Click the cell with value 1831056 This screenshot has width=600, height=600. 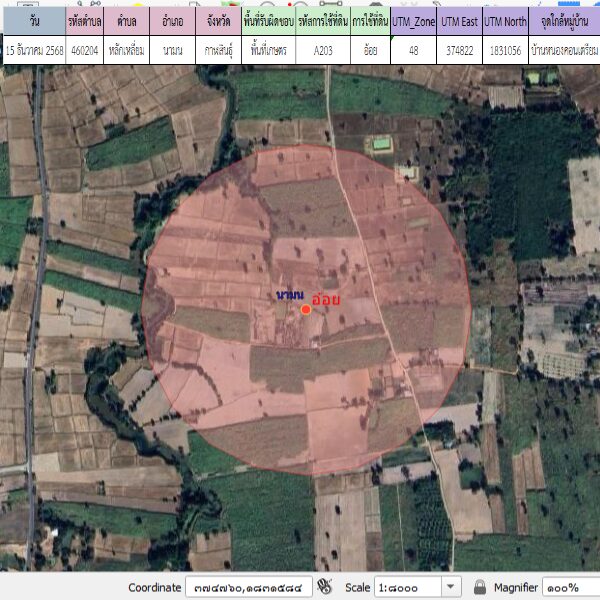[x=505, y=48]
